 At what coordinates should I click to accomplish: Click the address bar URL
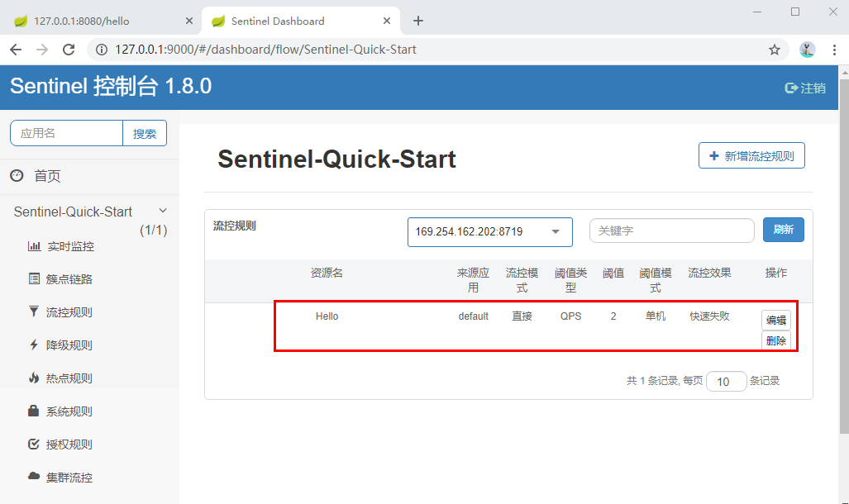click(x=265, y=50)
